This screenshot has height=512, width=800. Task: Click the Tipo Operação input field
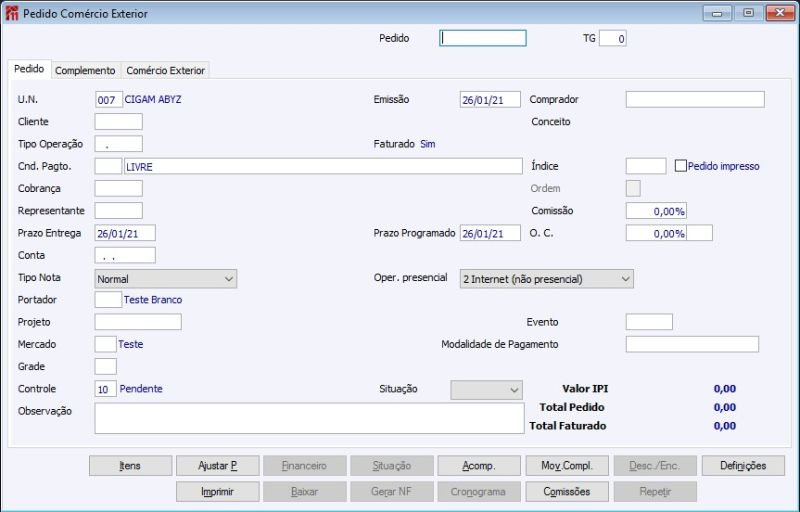tap(118, 144)
